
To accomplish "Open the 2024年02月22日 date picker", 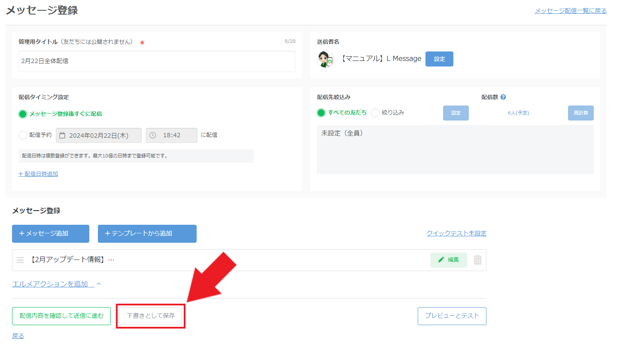I will 99,136.
